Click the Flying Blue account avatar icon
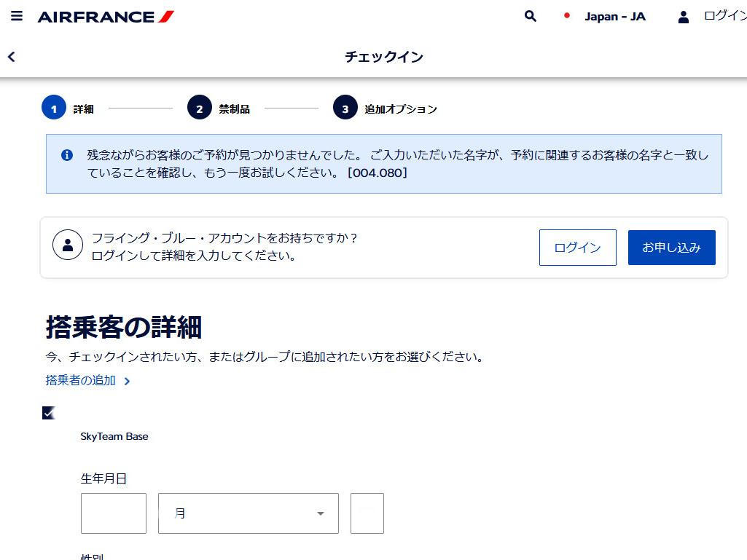This screenshot has height=560, width=747. pyautogui.click(x=68, y=245)
